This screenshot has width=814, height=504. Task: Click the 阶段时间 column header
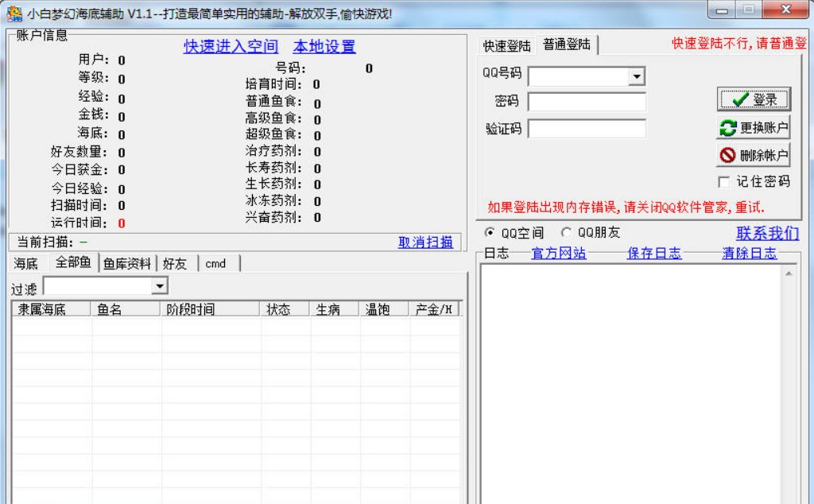210,309
